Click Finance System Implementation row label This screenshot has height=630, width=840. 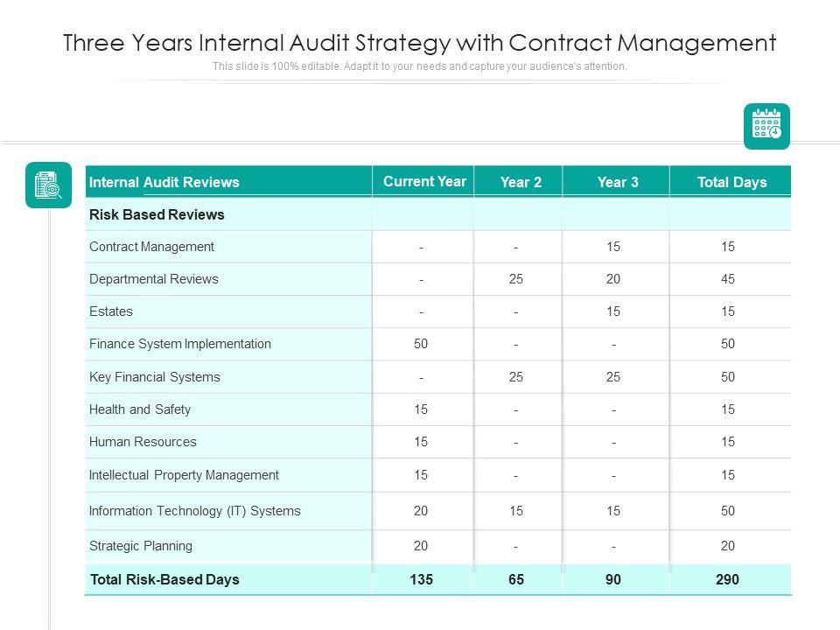click(x=180, y=344)
